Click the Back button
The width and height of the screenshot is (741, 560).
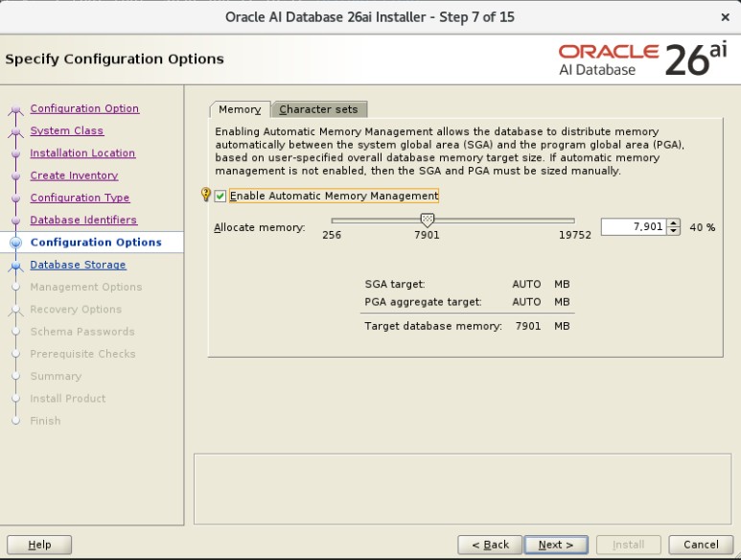[490, 545]
